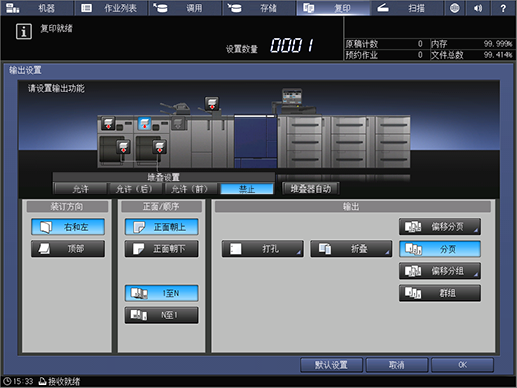Open the 机器 machine tab
517x388 pixels.
pyautogui.click(x=37, y=8)
